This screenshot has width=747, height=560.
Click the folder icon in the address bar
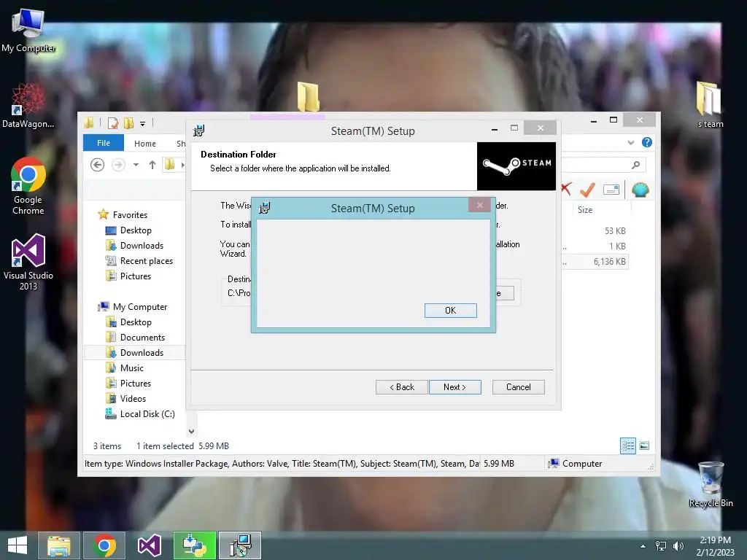click(169, 165)
